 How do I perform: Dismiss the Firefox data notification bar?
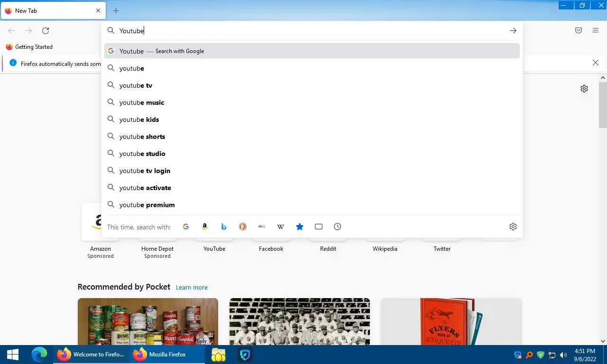tap(596, 63)
